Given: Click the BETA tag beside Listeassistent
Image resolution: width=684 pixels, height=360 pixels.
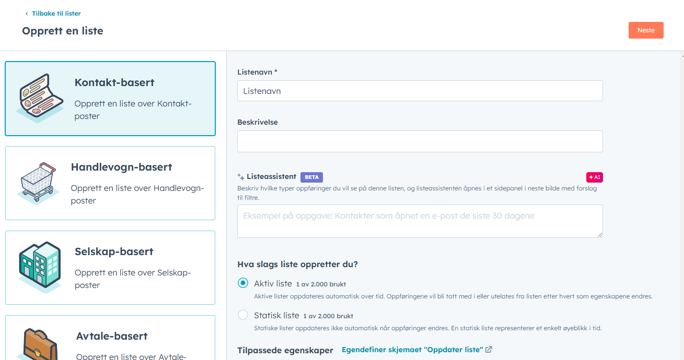Looking at the screenshot, I should tap(311, 177).
